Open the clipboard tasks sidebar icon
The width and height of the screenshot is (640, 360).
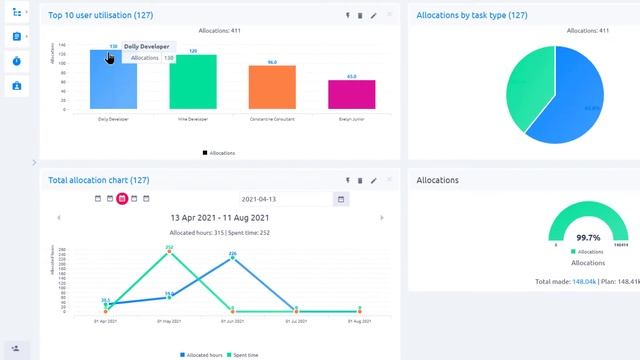[17, 36]
